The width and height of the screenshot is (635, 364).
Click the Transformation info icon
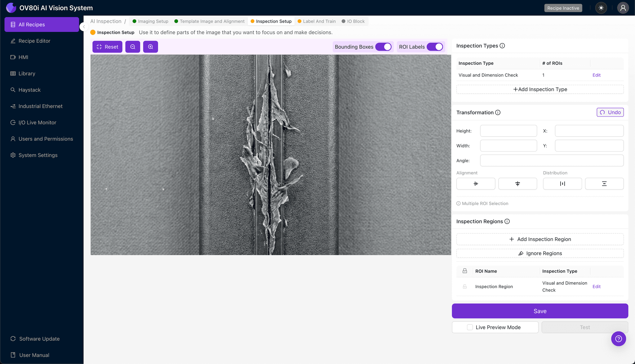click(x=498, y=112)
